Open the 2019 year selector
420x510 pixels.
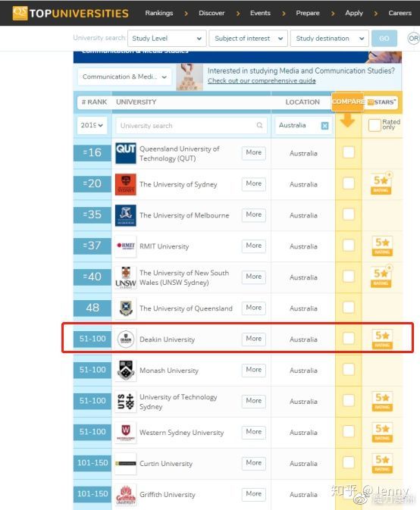click(92, 125)
